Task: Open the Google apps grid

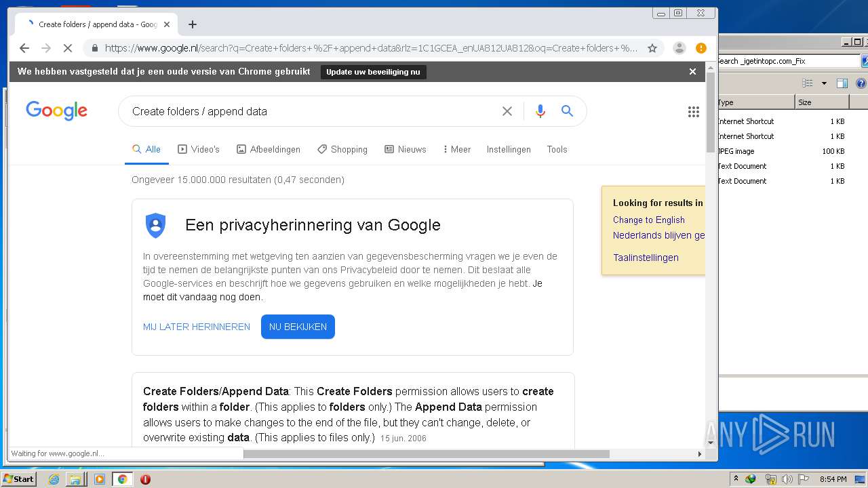Action: click(693, 112)
